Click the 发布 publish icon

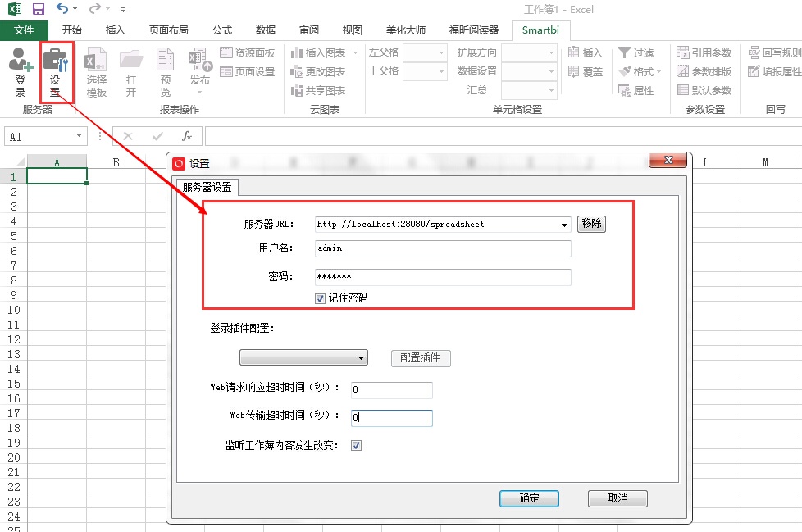[200, 71]
